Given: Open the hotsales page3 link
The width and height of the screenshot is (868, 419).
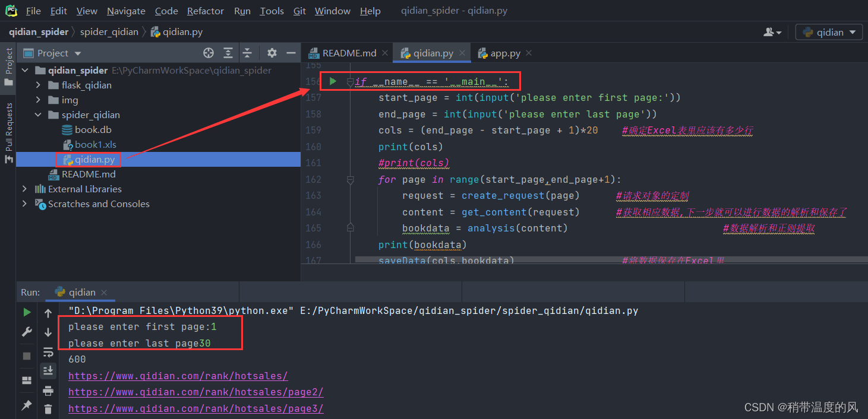Looking at the screenshot, I should (196, 409).
